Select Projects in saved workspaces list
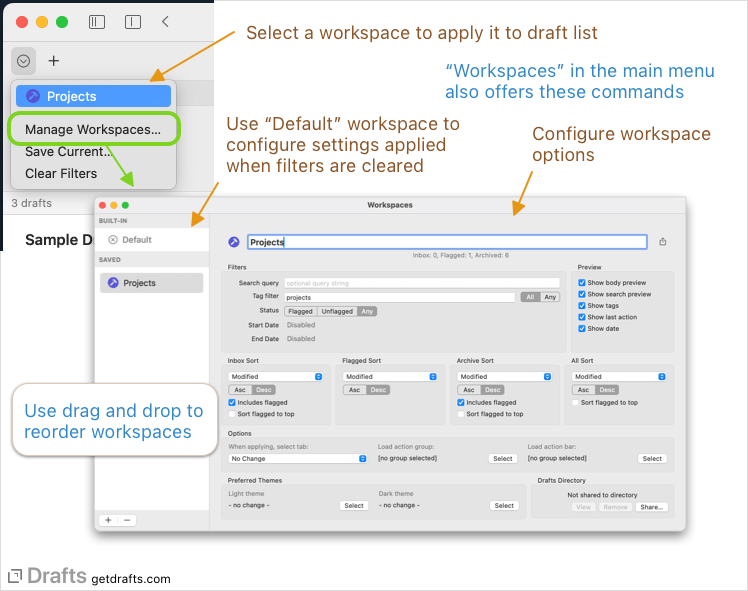 click(x=152, y=283)
